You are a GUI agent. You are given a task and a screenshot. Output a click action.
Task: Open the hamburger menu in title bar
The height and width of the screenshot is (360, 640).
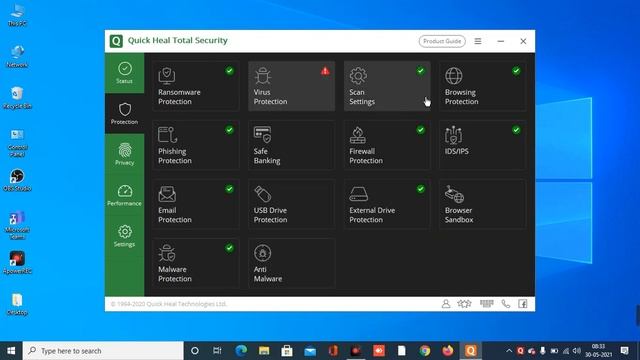(478, 41)
